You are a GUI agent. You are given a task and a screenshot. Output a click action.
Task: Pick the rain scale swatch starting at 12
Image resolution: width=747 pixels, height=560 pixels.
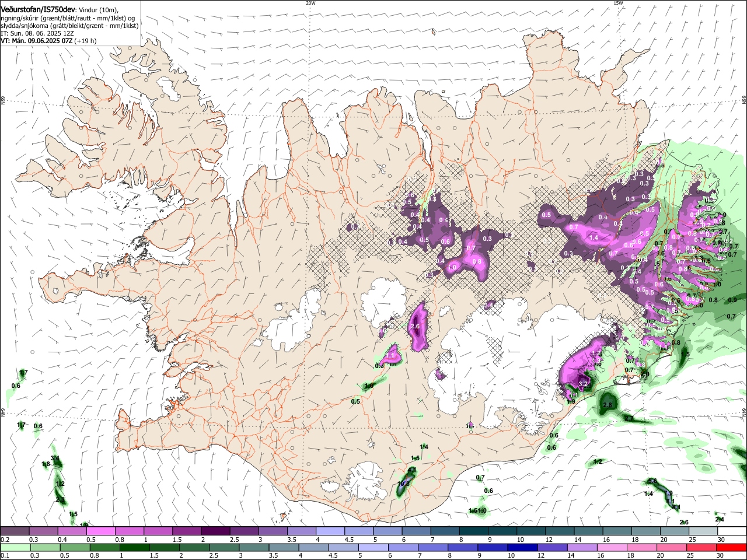point(552,547)
